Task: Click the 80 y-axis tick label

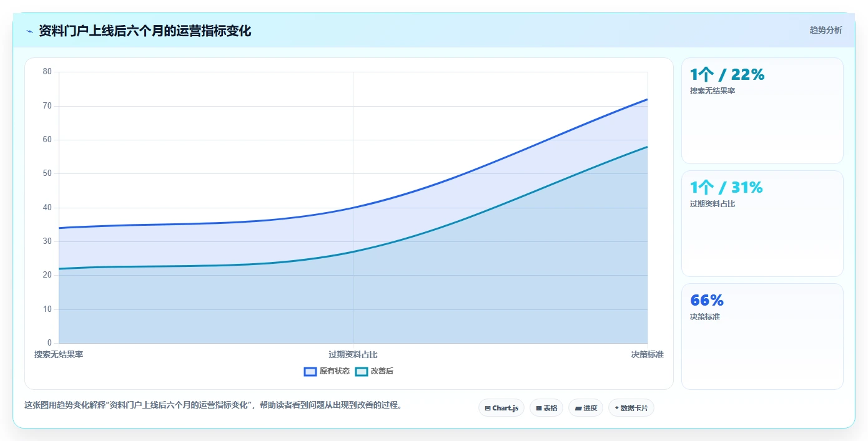Action: tap(47, 72)
